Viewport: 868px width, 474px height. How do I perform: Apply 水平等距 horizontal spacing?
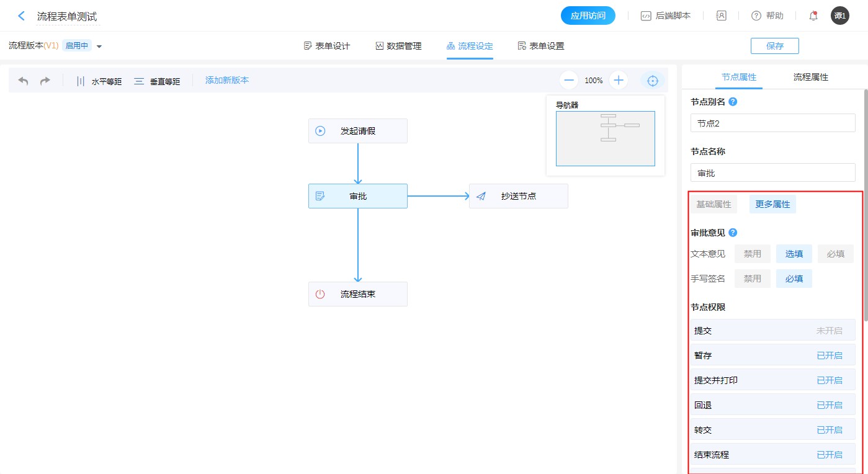point(99,81)
